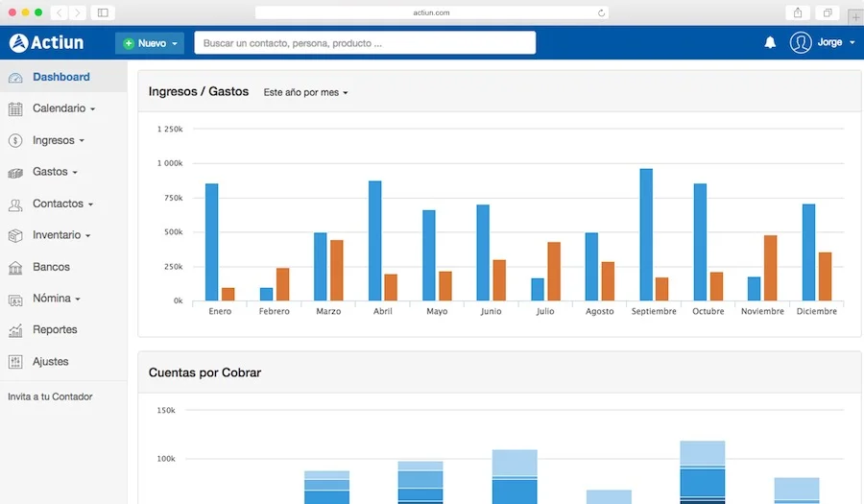Viewport: 864px width, 504px height.
Task: Click the Calendario calendar icon
Action: 15,109
